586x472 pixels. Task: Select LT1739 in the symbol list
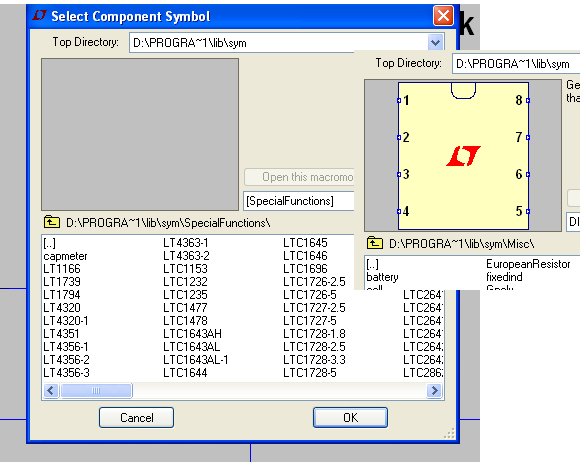pyautogui.click(x=62, y=282)
